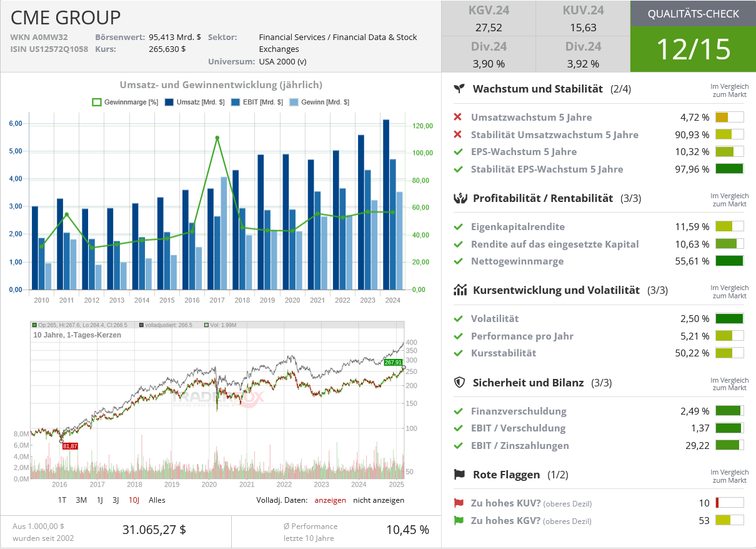Click the green check before Stabilität EPS-Wachstum 5 Jahre
Viewport: 756px width, 549px height.
(x=458, y=169)
